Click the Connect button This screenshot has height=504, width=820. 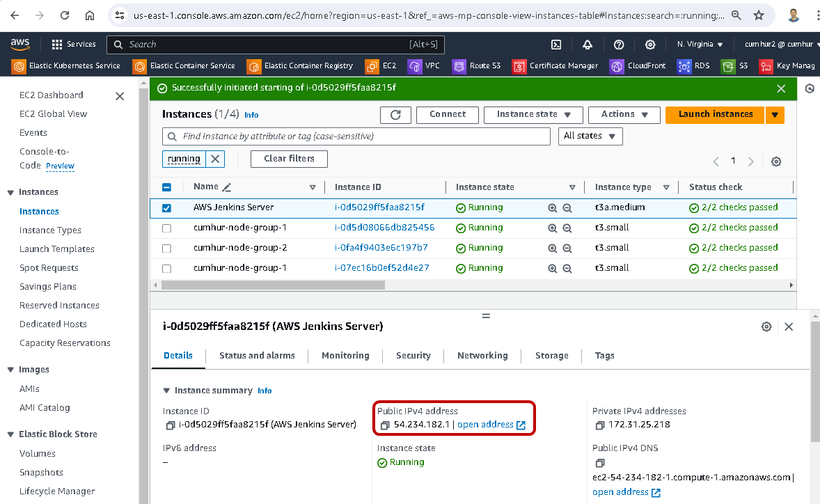448,115
